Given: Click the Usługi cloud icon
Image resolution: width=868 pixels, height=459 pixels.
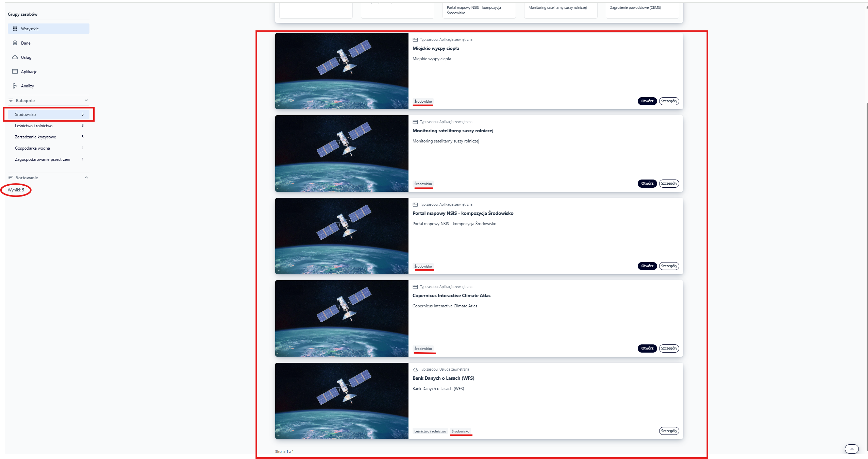Looking at the screenshot, I should pos(15,57).
